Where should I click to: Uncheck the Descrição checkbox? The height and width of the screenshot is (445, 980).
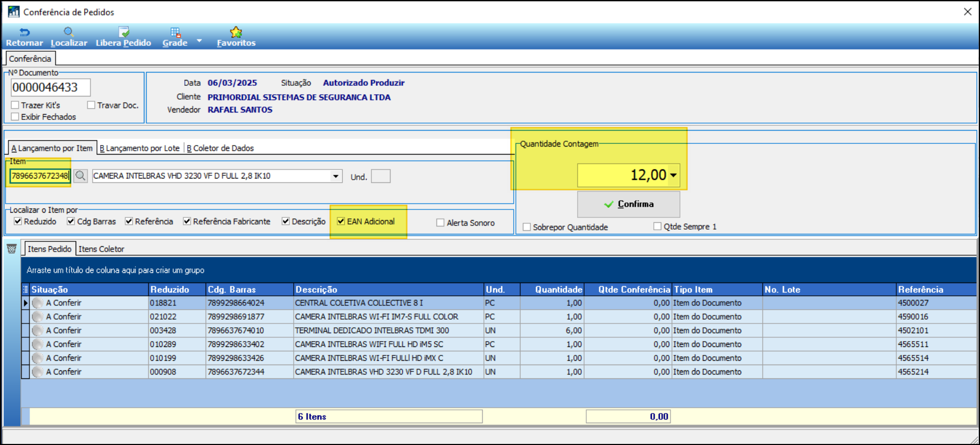click(x=286, y=221)
